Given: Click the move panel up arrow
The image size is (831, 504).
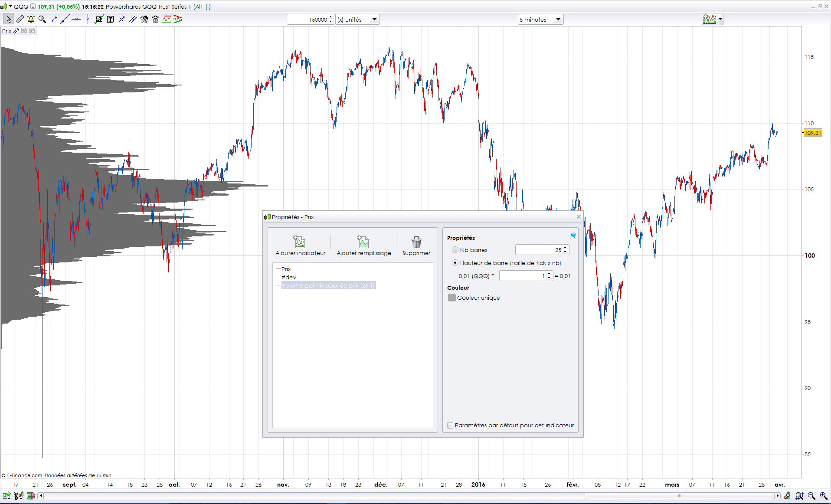Looking at the screenshot, I should tap(32, 30).
